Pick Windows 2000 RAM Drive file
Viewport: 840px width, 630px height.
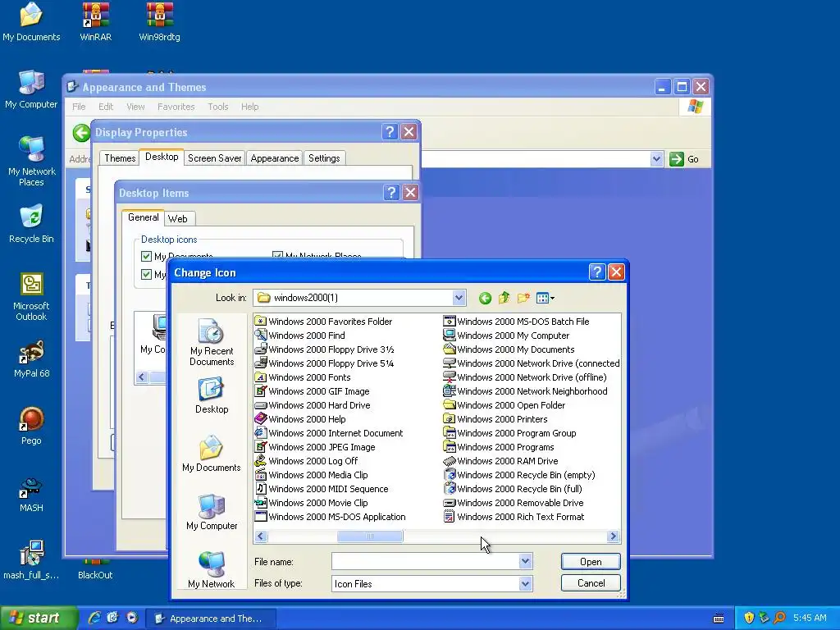[x=501, y=461]
